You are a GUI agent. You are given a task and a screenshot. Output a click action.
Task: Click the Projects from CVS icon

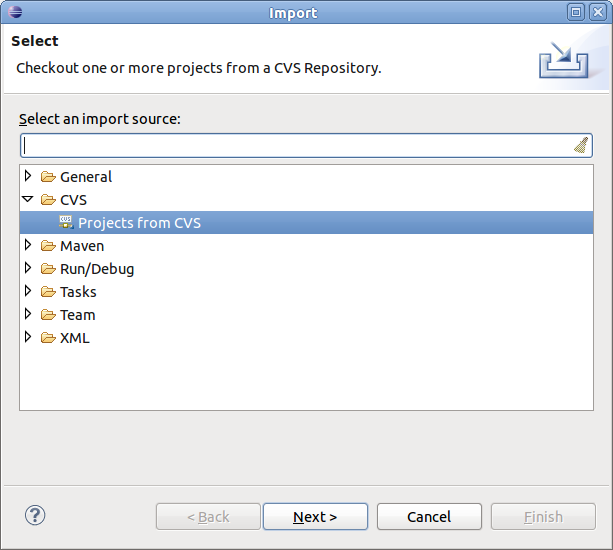pyautogui.click(x=66, y=222)
